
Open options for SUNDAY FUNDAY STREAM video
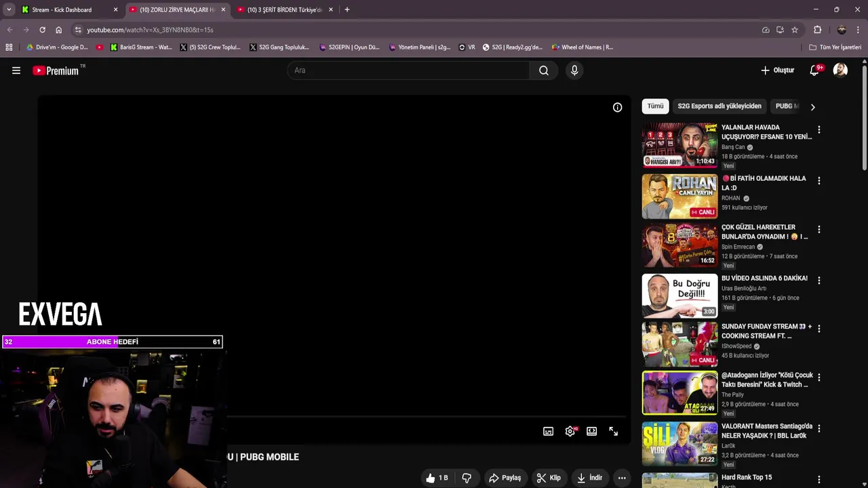coord(818,329)
